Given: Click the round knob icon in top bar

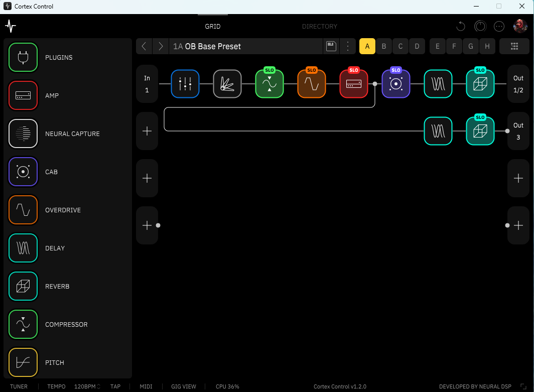Looking at the screenshot, I should pos(480,26).
